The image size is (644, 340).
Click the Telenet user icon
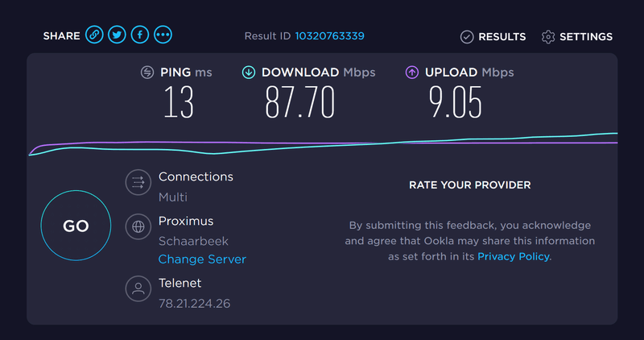pyautogui.click(x=138, y=288)
